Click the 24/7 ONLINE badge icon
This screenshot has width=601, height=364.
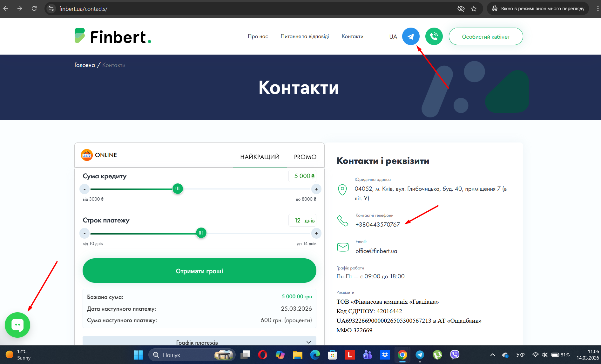[x=87, y=155]
